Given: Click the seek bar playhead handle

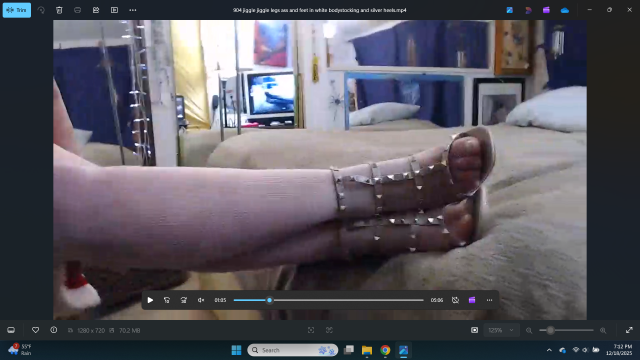Looking at the screenshot, I should (269, 300).
